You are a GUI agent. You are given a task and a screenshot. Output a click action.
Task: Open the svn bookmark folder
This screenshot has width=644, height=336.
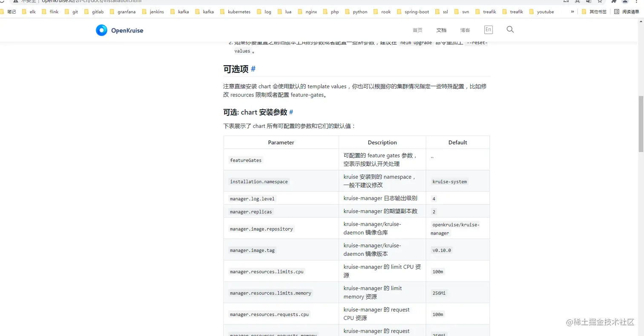[462, 12]
